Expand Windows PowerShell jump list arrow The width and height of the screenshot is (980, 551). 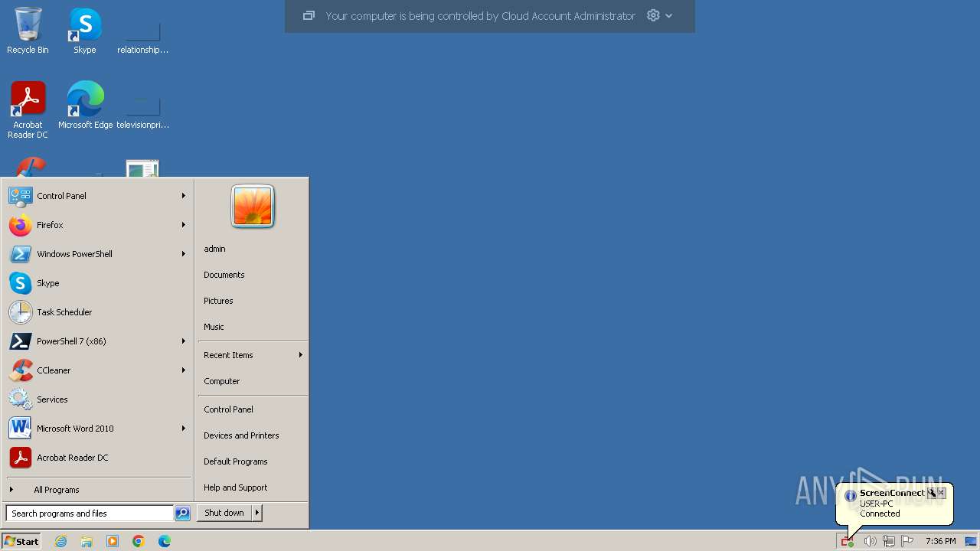pyautogui.click(x=184, y=254)
